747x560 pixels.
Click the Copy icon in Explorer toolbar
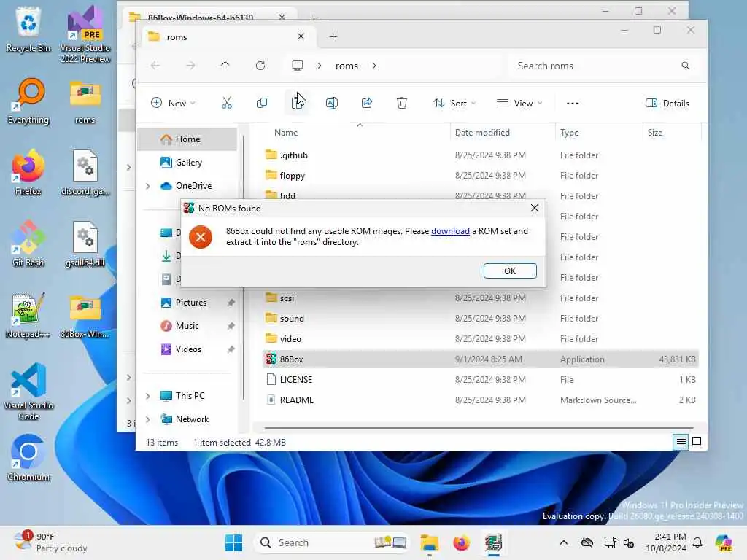[262, 103]
